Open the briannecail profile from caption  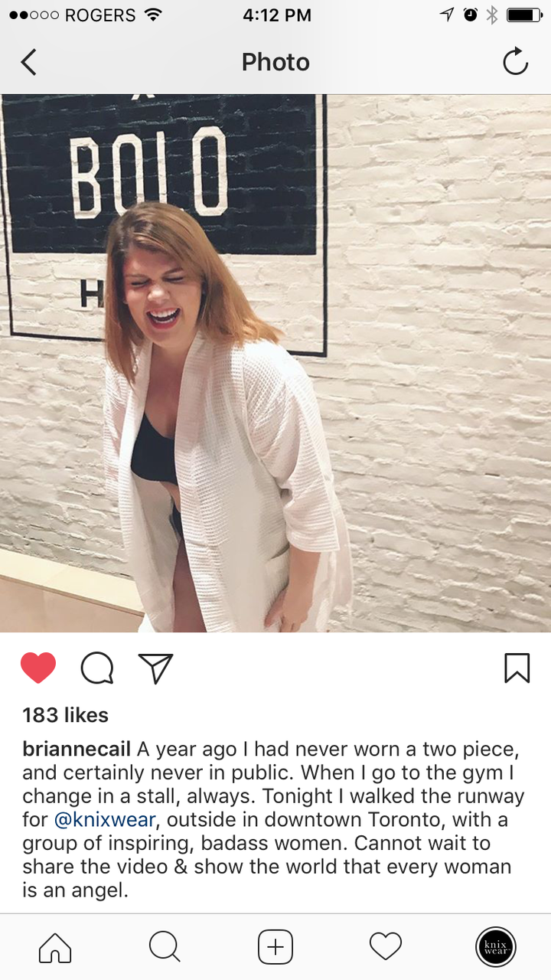(77, 750)
